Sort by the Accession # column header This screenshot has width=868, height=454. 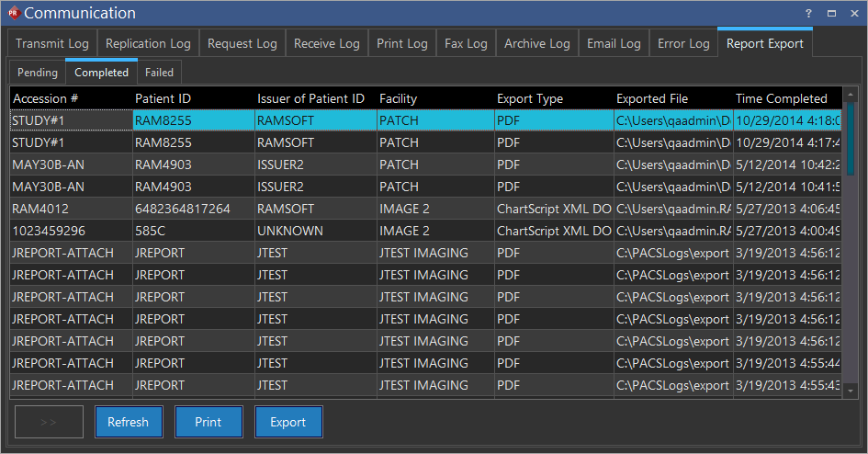point(46,98)
